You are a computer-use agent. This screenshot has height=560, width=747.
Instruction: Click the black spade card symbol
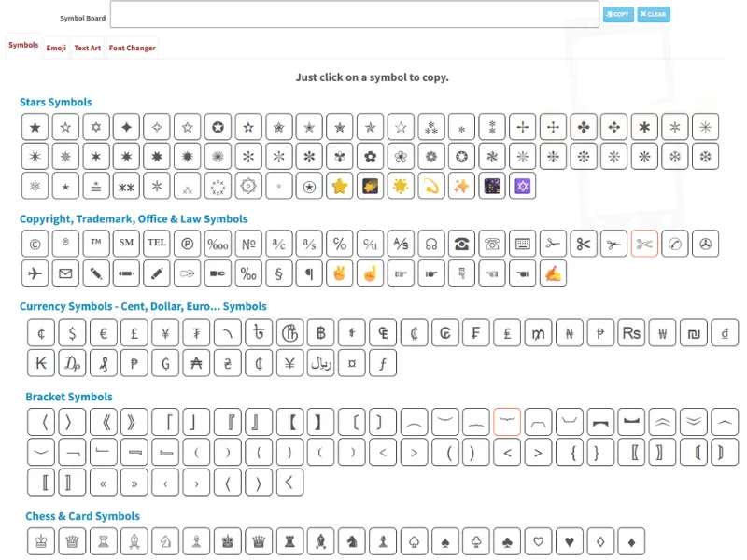tap(445, 541)
